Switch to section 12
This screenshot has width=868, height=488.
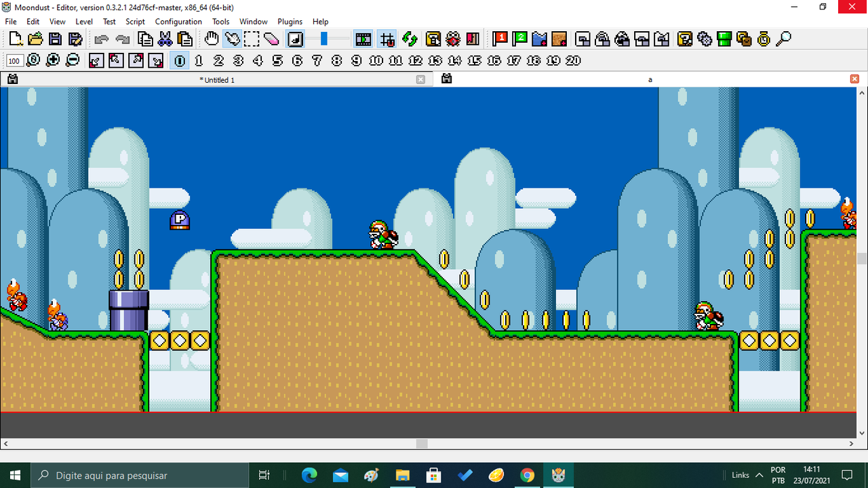click(415, 60)
